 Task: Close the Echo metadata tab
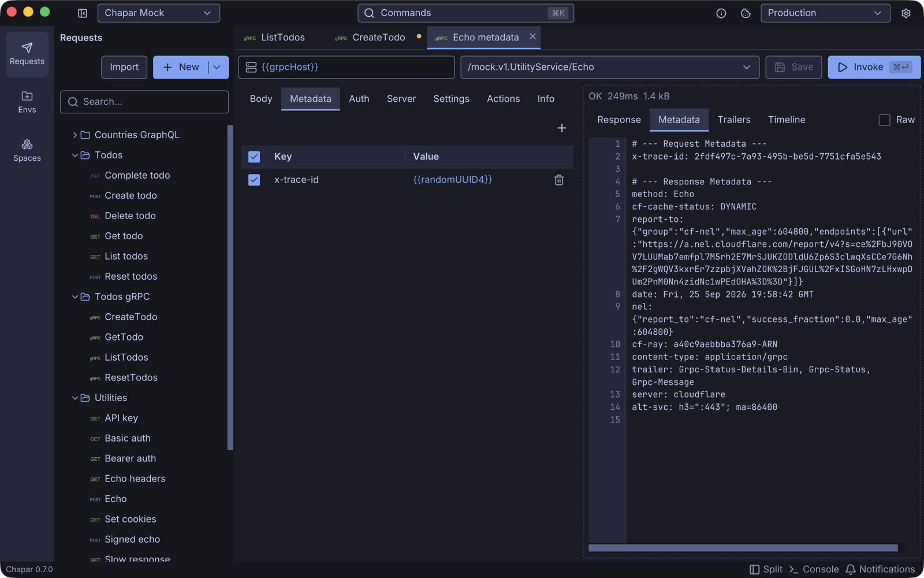tap(532, 36)
